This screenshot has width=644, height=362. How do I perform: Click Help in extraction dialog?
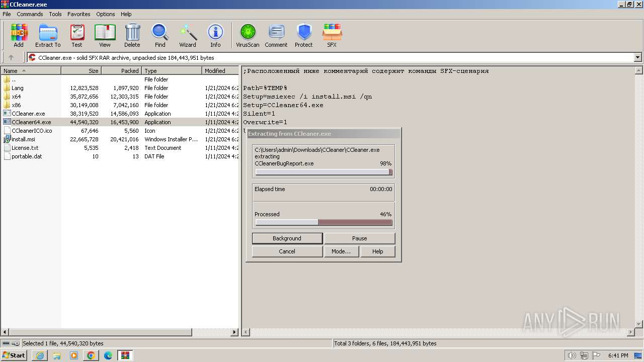(378, 251)
